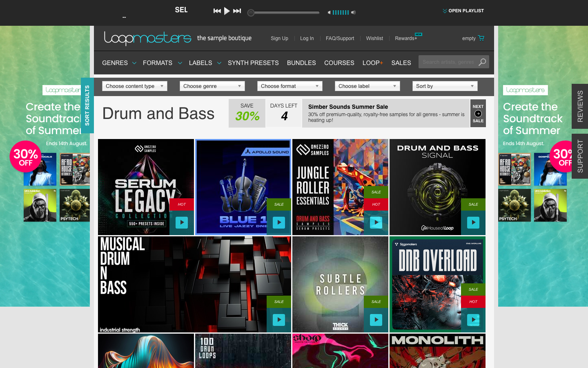Open the Reviews side tab

click(580, 106)
